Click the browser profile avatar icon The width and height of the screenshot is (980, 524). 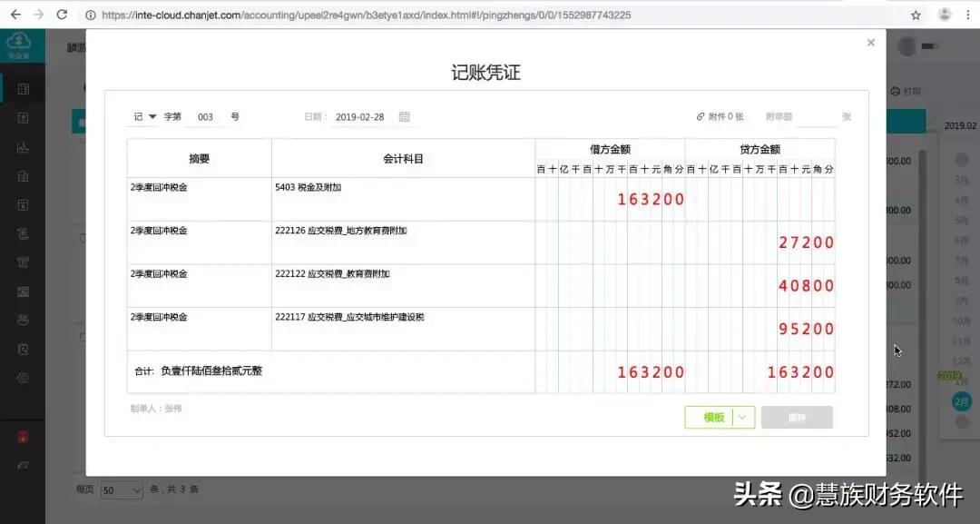[944, 15]
